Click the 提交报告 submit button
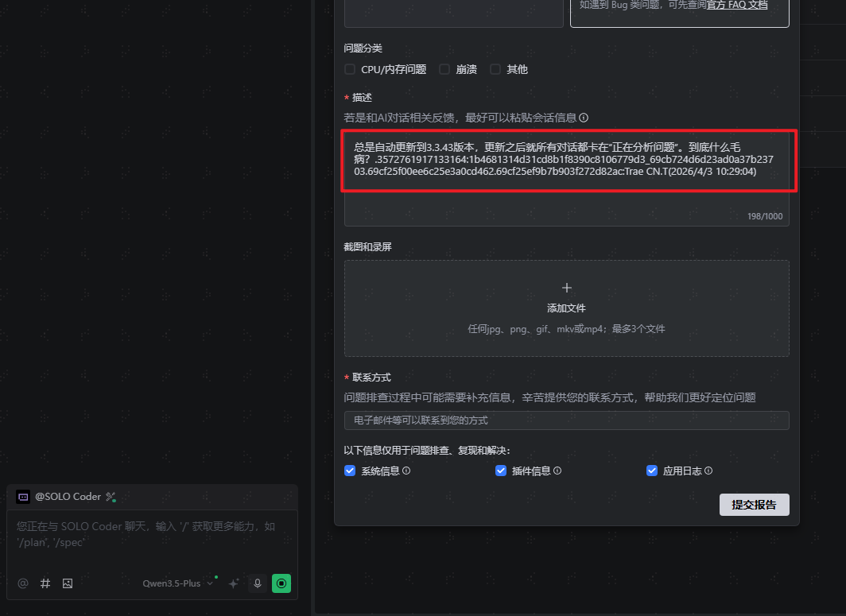 pos(754,505)
